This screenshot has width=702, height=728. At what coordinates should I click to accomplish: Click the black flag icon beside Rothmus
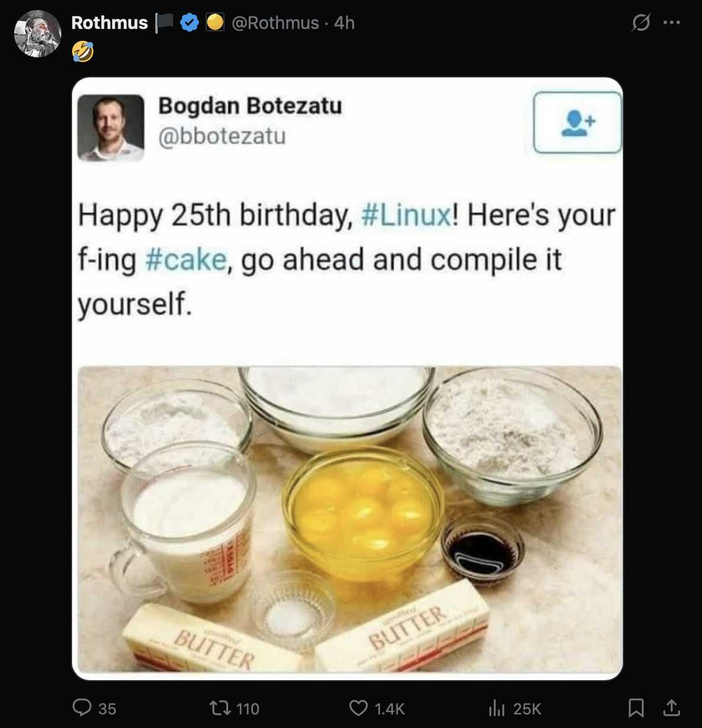tap(164, 23)
